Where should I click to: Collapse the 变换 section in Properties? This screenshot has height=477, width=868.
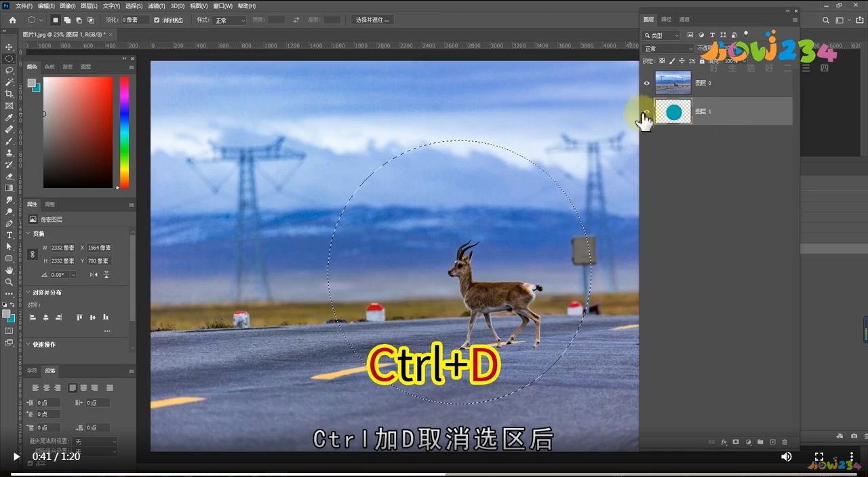coord(28,233)
